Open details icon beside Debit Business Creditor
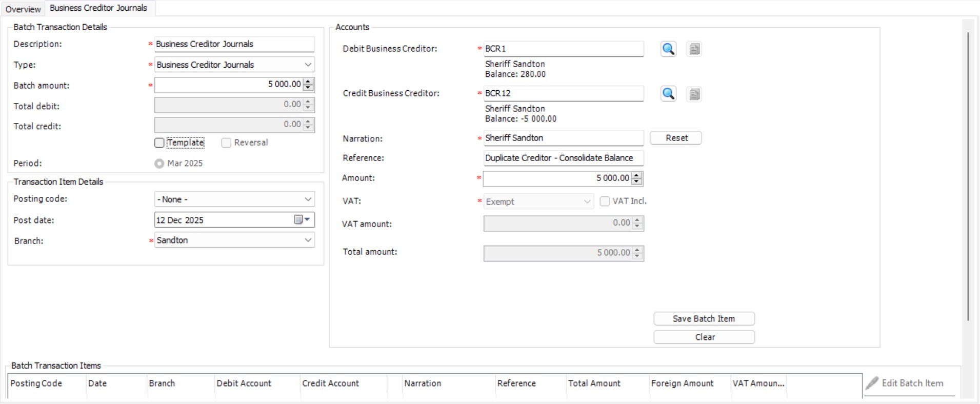Viewport: 980px width, 404px height. tap(694, 49)
